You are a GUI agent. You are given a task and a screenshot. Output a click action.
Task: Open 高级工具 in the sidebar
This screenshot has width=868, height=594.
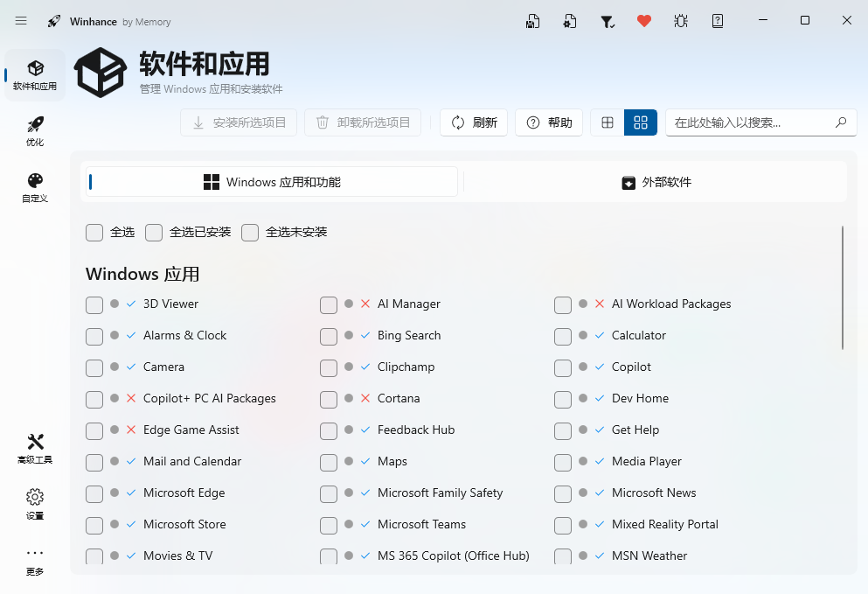35,448
